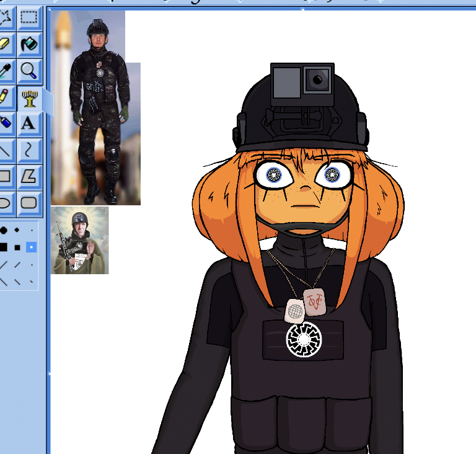Select the Airbrush spray can tool
Screen dimensions: 476x454
tap(5, 123)
